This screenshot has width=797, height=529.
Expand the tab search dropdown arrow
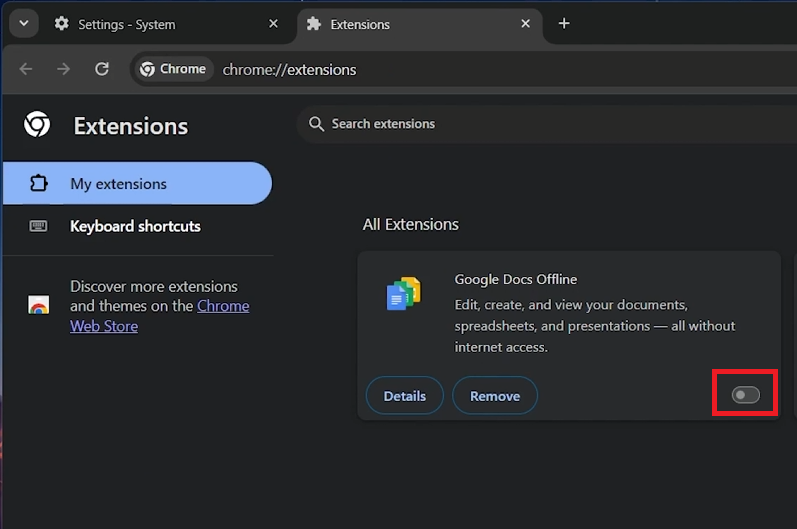click(23, 23)
